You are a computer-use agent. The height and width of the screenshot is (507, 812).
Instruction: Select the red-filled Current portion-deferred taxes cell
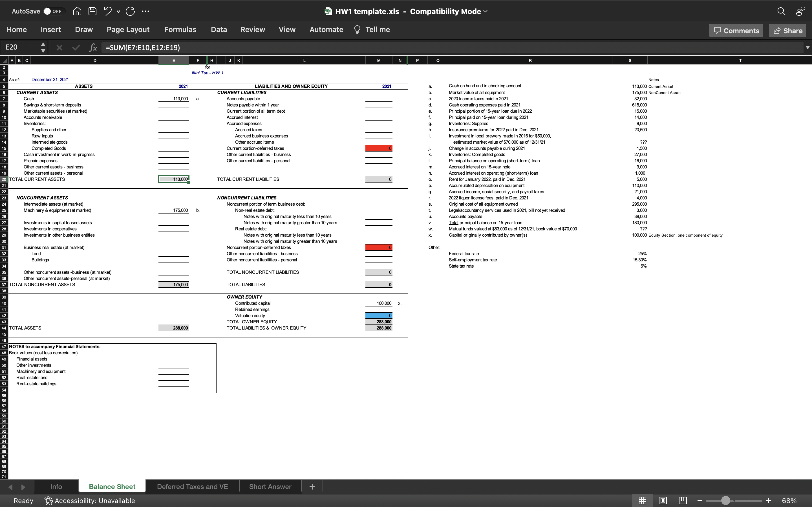[378, 148]
